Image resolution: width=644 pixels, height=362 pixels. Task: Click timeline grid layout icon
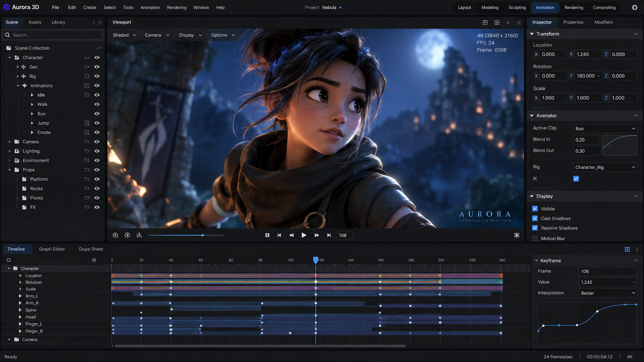(627, 249)
